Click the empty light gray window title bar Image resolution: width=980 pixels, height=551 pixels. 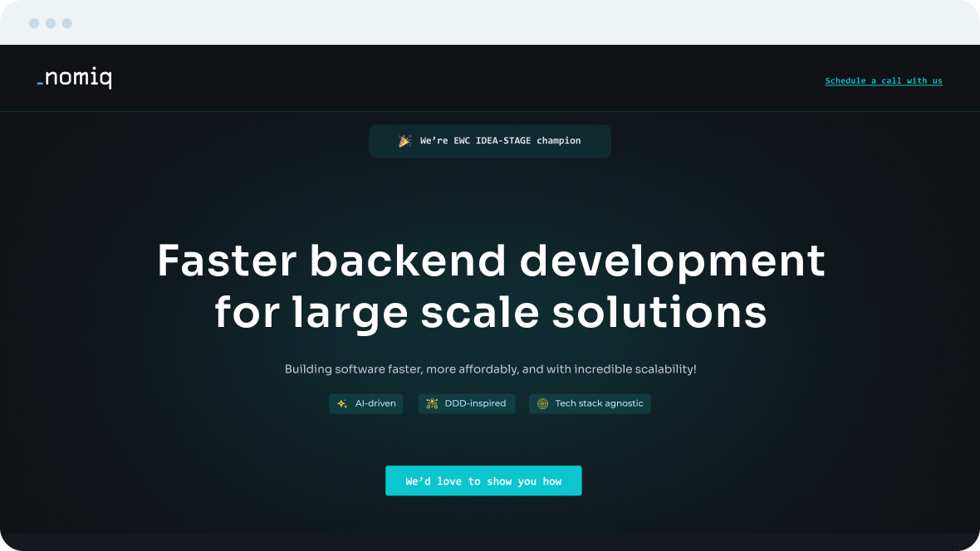(x=498, y=23)
